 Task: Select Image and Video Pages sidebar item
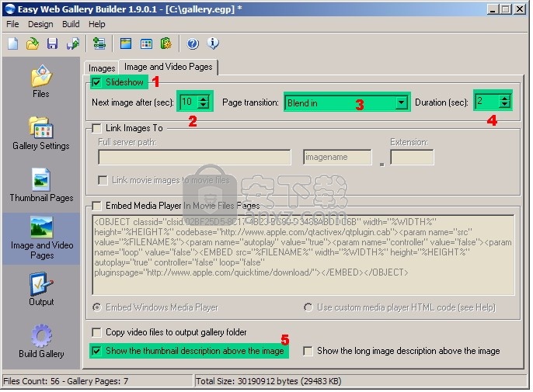[41, 238]
